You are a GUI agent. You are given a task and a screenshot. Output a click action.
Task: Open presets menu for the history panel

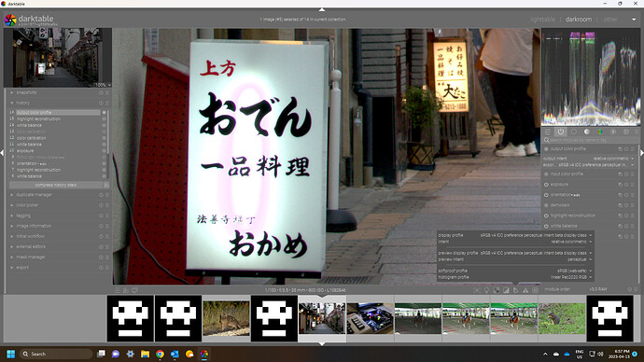pyautogui.click(x=107, y=103)
